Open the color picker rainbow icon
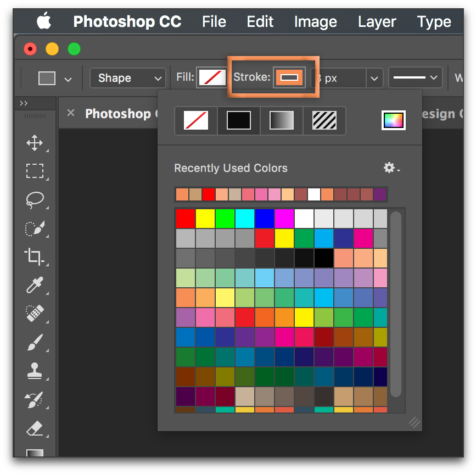 coord(394,120)
